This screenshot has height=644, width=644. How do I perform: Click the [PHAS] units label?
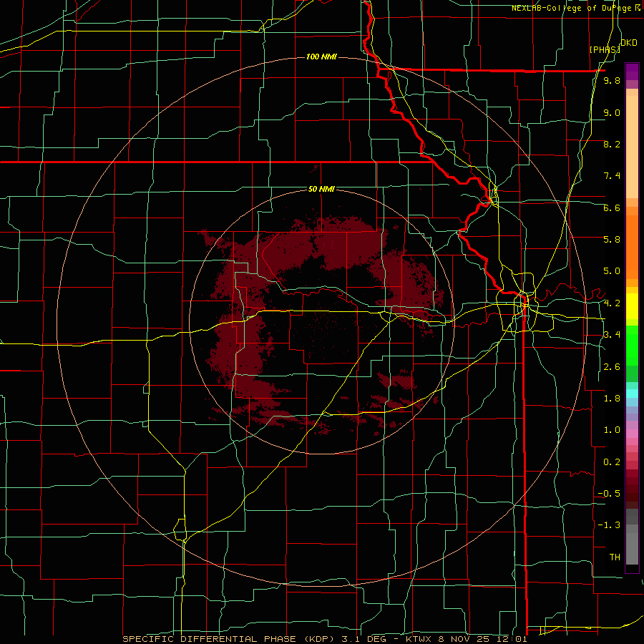tap(605, 49)
